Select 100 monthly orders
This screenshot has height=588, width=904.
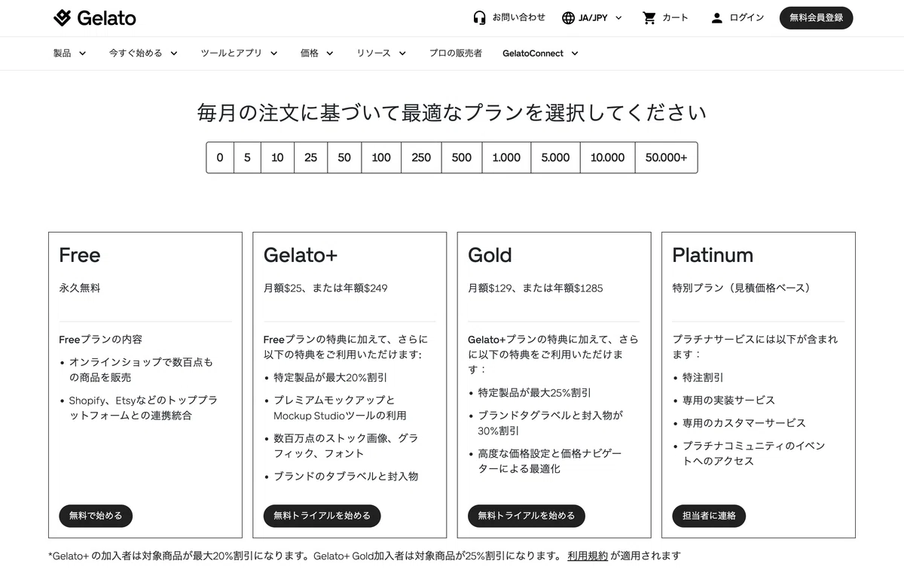(x=381, y=157)
